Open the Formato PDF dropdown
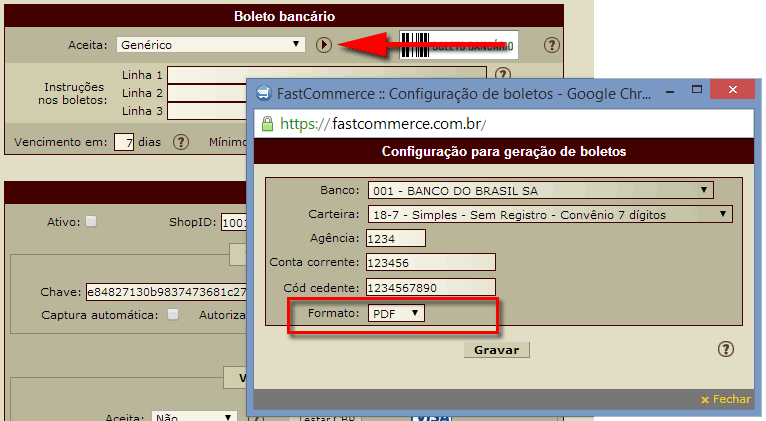766x421 pixels. [396, 313]
